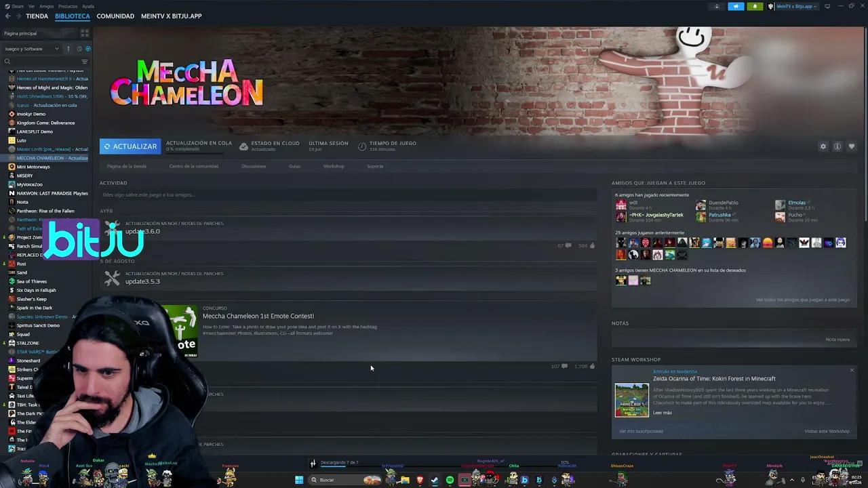Open the Steam icon in the taskbar

435,480
